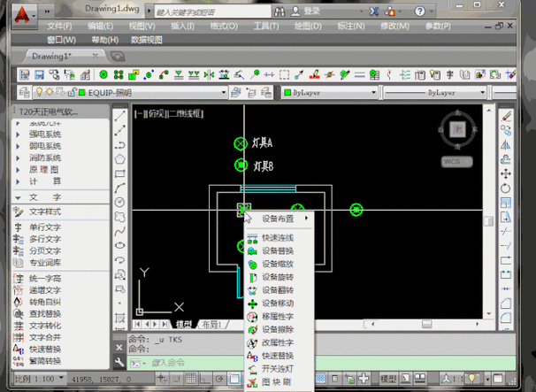The image size is (536, 392).
Task: Click the horizontal scrollbar thumb under canvas
Action: [x=426, y=324]
